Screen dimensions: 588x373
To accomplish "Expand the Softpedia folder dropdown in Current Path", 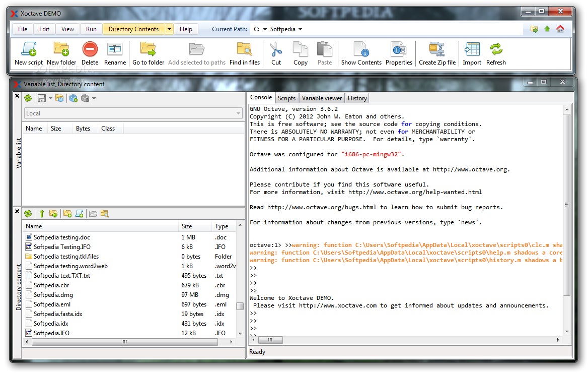I will [x=300, y=29].
